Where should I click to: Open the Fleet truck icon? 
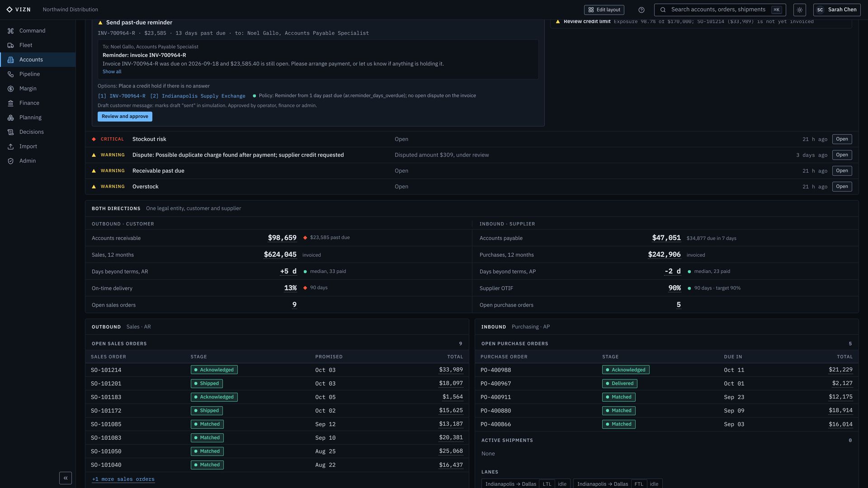click(10, 45)
